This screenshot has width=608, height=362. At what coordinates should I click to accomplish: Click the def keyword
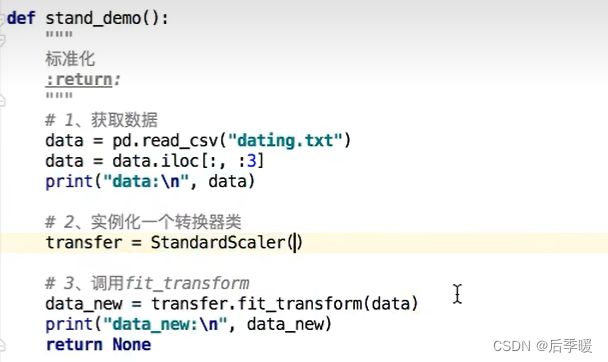pyautogui.click(x=21, y=18)
